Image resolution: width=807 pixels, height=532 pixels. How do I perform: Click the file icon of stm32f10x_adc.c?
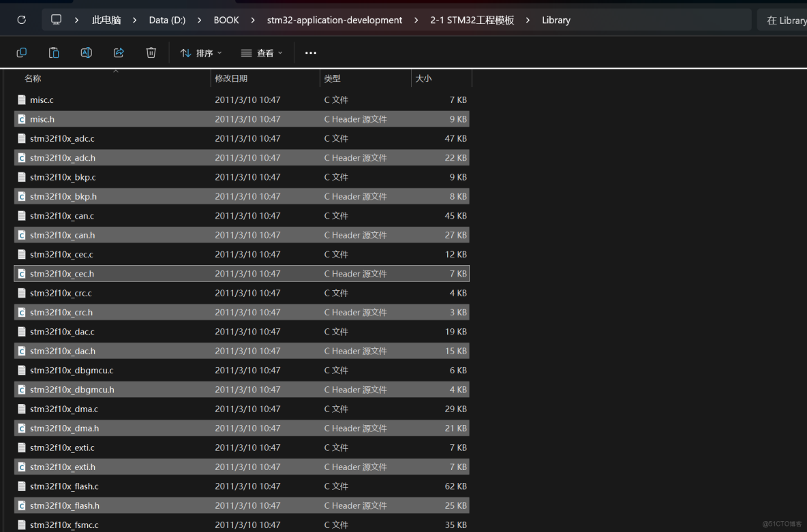tap(22, 138)
